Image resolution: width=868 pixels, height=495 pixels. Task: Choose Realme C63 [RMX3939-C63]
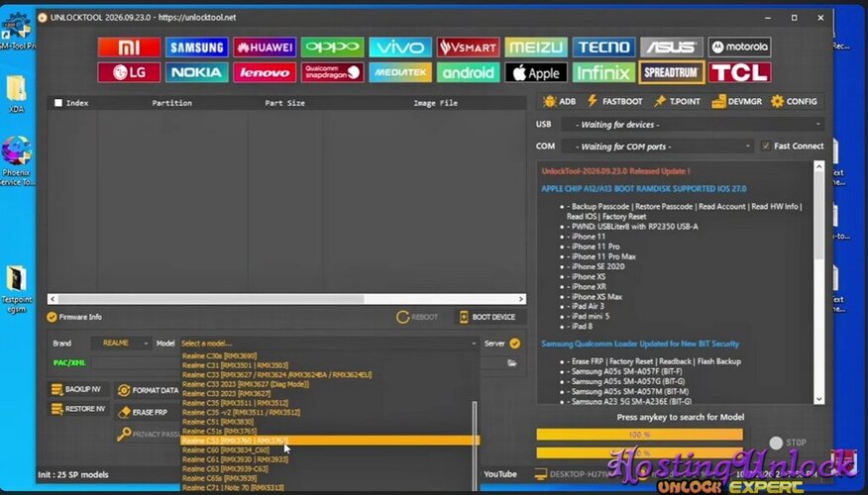(225, 469)
